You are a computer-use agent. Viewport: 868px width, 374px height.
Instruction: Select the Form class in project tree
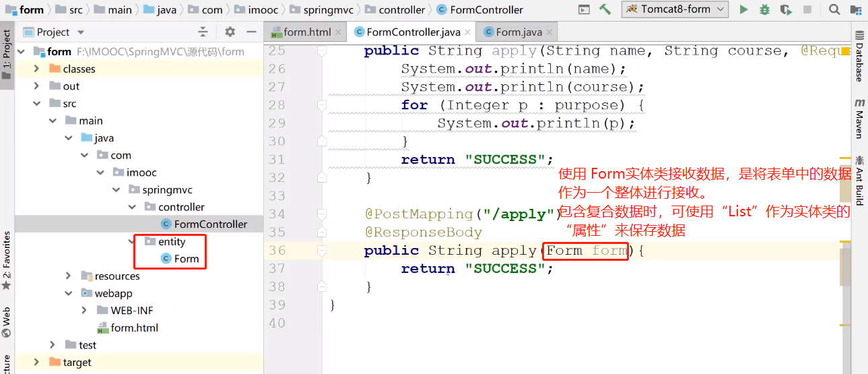[186, 259]
